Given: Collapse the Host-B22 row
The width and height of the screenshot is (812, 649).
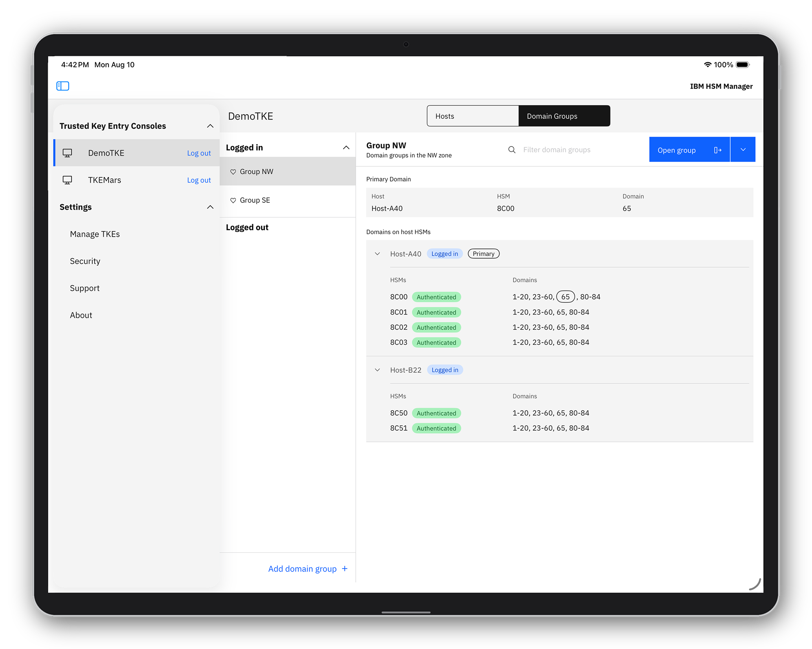Looking at the screenshot, I should 377,370.
